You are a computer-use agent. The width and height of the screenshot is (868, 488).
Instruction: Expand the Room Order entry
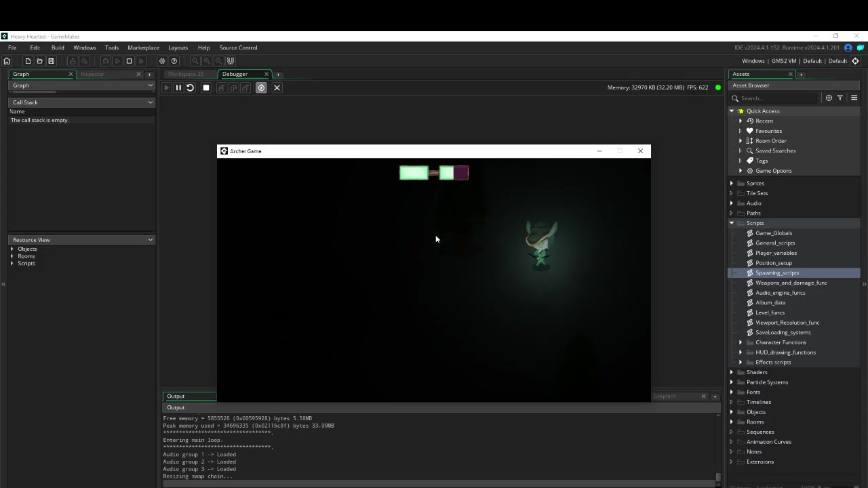click(x=741, y=141)
